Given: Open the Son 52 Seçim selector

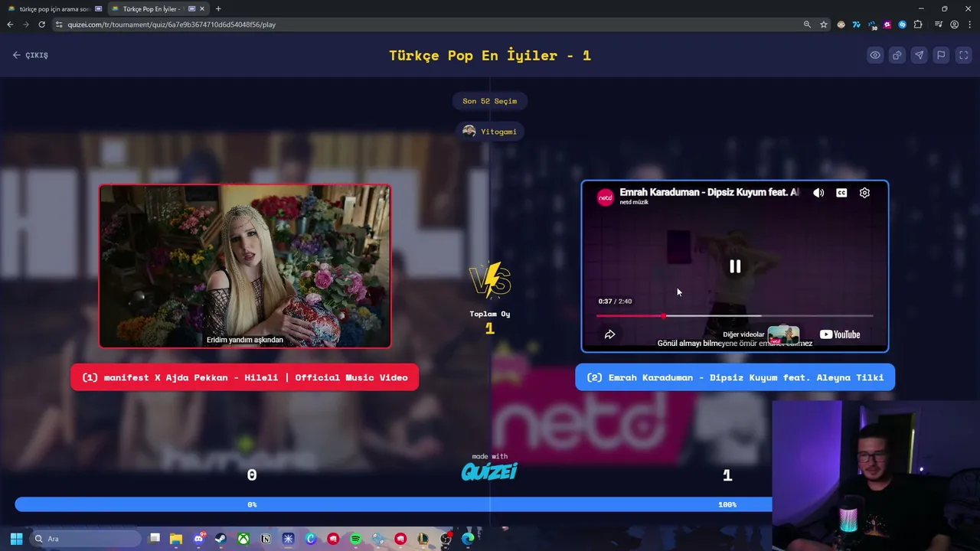Looking at the screenshot, I should click(490, 101).
